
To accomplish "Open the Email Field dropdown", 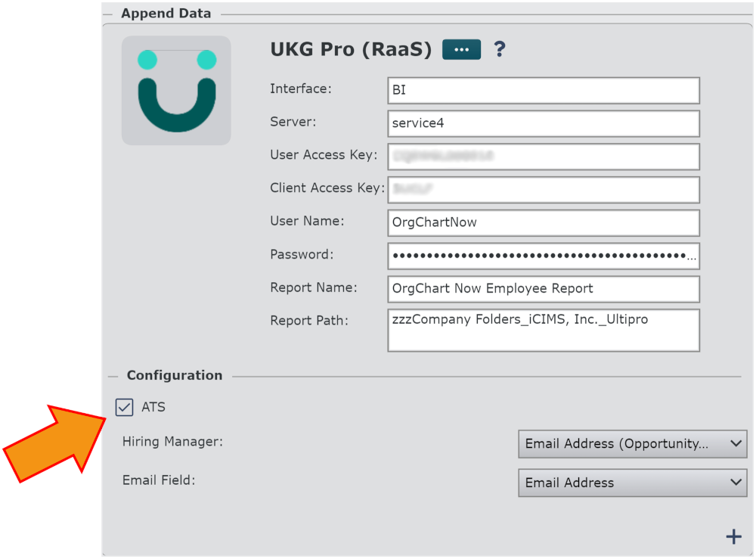I will pyautogui.click(x=632, y=483).
